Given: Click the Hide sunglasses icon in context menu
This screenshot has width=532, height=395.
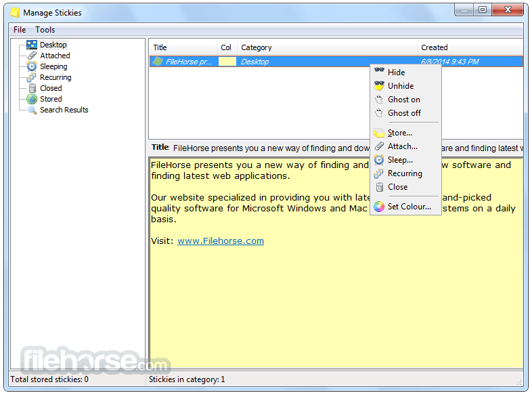Looking at the screenshot, I should point(379,71).
